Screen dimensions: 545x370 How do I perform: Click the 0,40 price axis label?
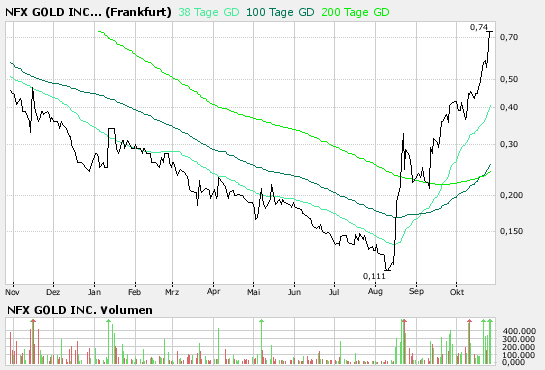[x=509, y=107]
